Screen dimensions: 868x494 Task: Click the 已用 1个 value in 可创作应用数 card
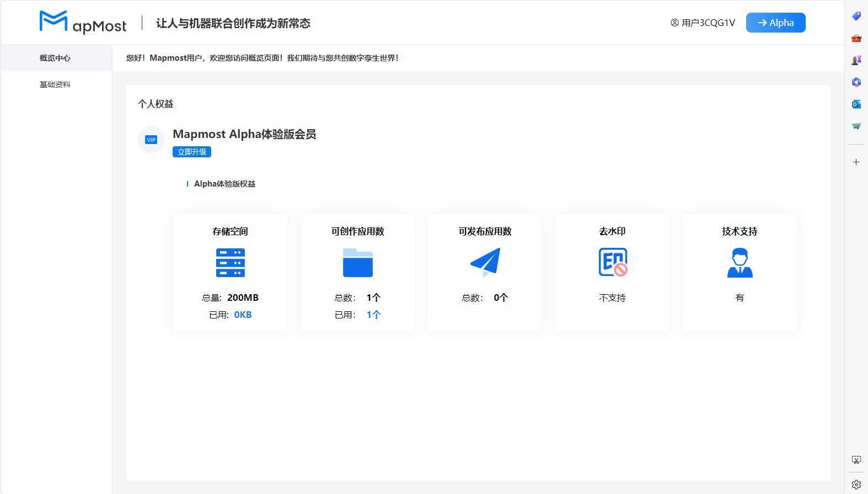click(374, 315)
